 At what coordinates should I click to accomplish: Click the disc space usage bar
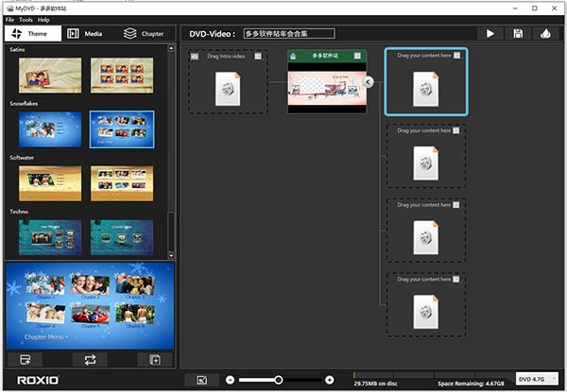[x=433, y=375]
